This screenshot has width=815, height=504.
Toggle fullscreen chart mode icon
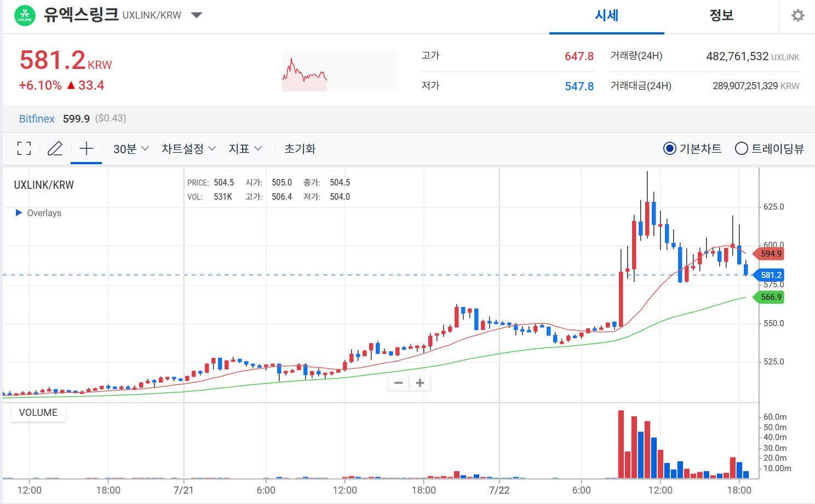pyautogui.click(x=24, y=148)
